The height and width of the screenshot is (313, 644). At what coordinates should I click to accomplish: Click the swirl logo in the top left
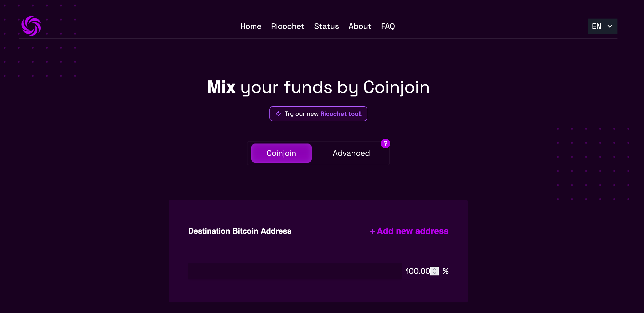pos(31,26)
